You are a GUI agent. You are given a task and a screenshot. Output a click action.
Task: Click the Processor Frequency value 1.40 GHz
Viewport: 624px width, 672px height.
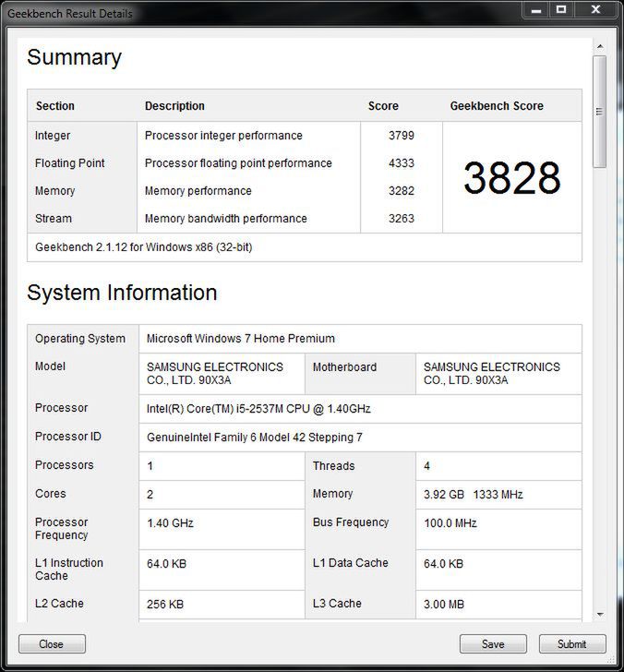pyautogui.click(x=170, y=523)
